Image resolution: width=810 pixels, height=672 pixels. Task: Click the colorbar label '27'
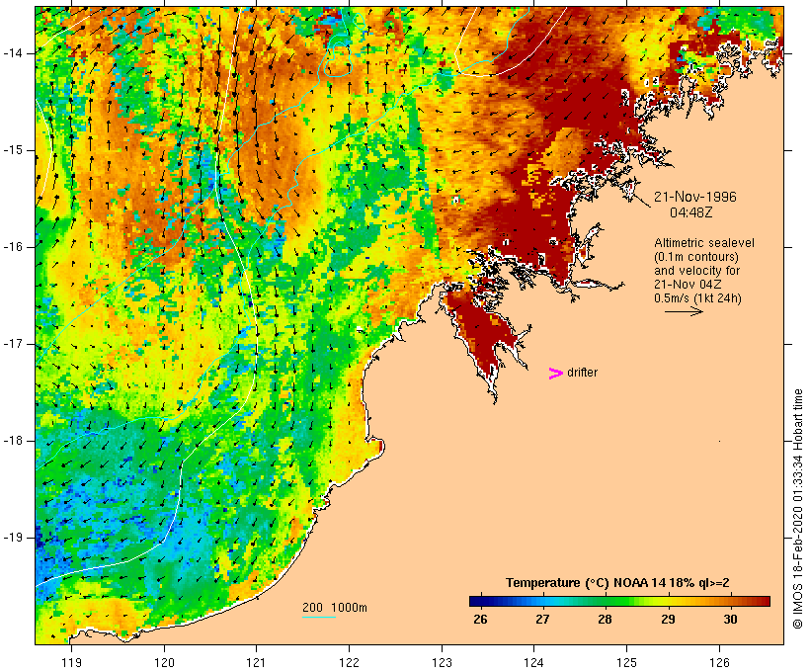click(x=542, y=619)
